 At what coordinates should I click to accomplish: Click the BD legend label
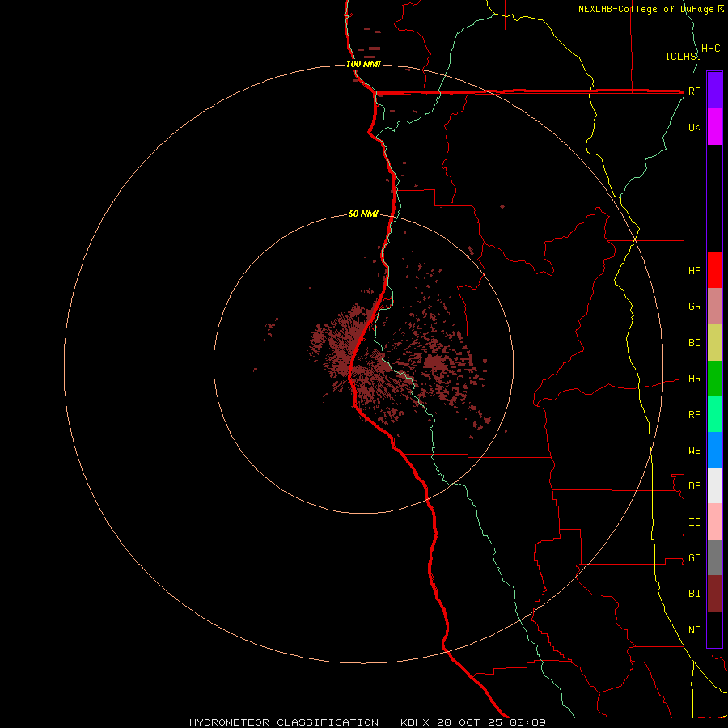pos(694,343)
